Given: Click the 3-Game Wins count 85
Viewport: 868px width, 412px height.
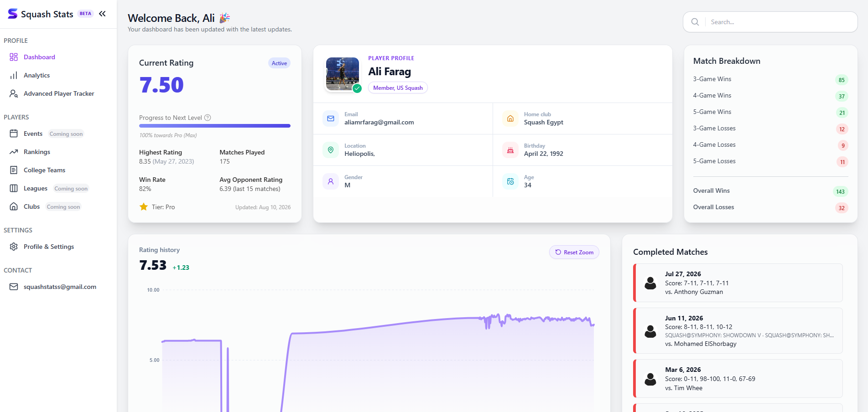Looking at the screenshot, I should click(842, 80).
